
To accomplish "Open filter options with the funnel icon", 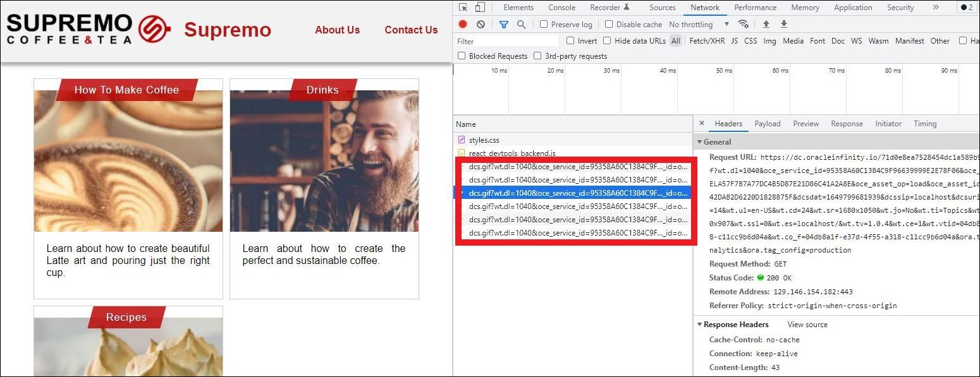I will tap(503, 24).
